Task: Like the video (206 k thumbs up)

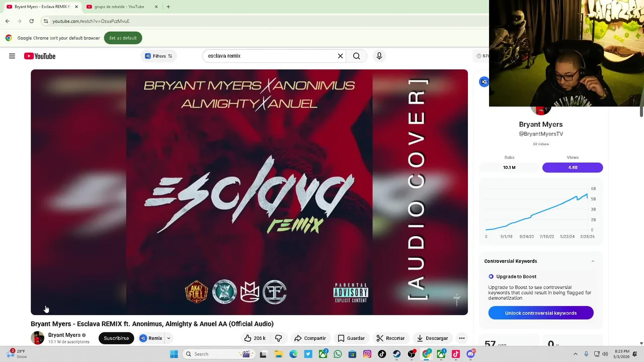Action: 255,338
